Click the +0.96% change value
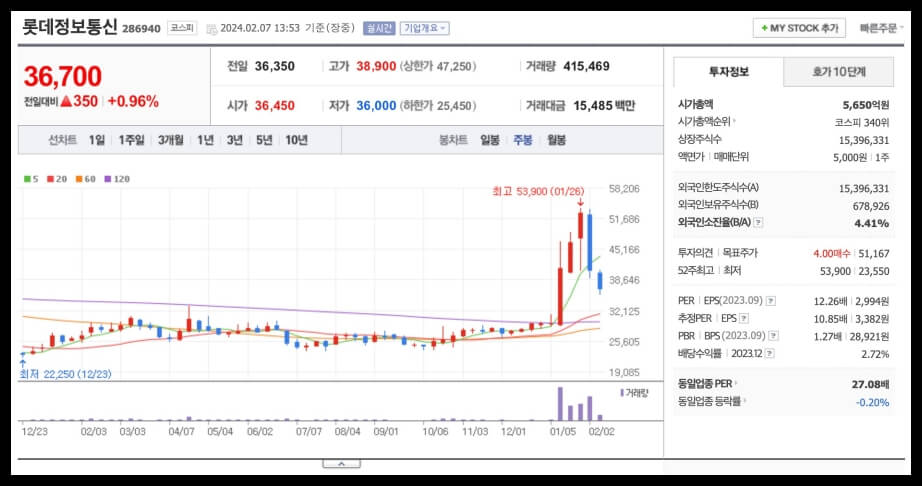 pos(133,102)
